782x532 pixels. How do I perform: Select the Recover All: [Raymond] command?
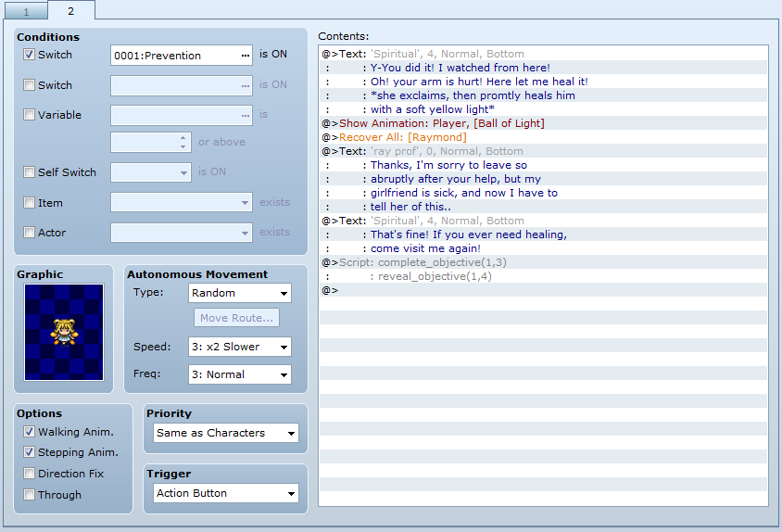pyautogui.click(x=543, y=137)
